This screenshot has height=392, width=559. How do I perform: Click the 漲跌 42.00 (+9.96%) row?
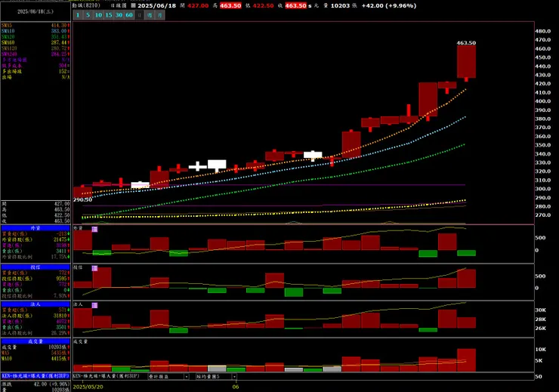click(36, 384)
